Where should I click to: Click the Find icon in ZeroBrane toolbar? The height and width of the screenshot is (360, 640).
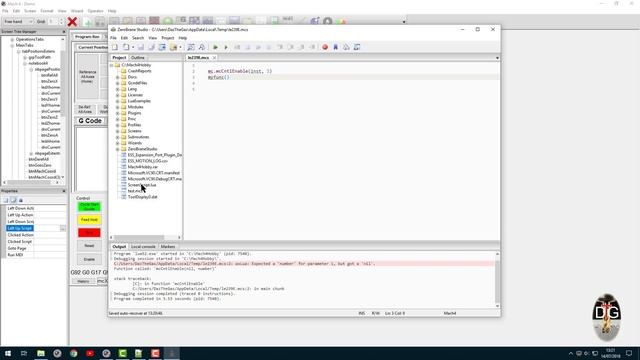click(191, 47)
